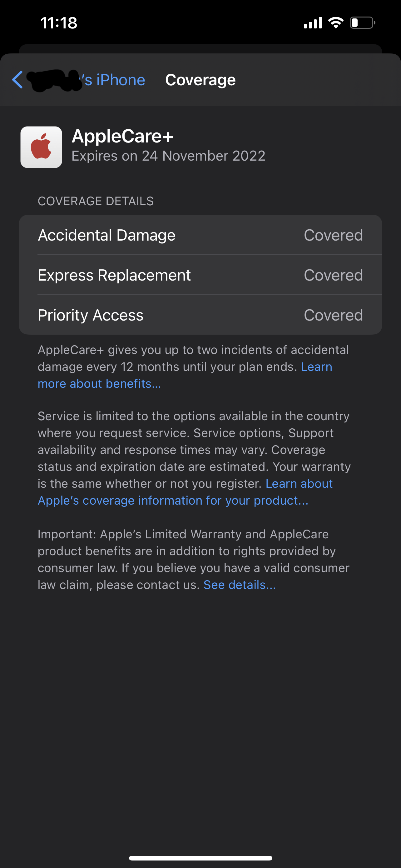Viewport: 401px width, 868px height.
Task: Select the Express Replacement row
Action: (115, 275)
